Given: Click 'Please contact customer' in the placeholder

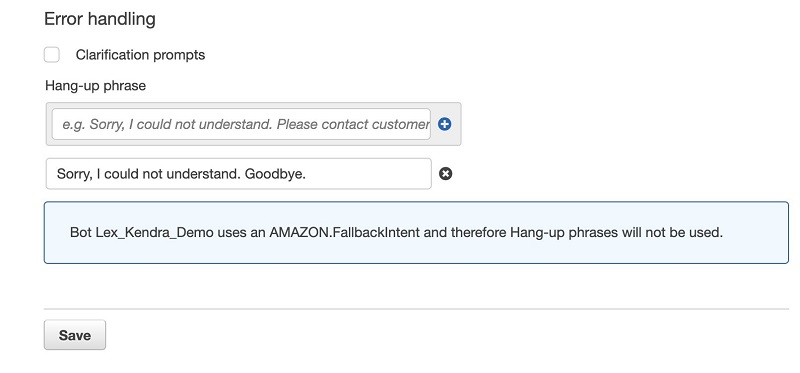Looking at the screenshot, I should (x=353, y=125).
